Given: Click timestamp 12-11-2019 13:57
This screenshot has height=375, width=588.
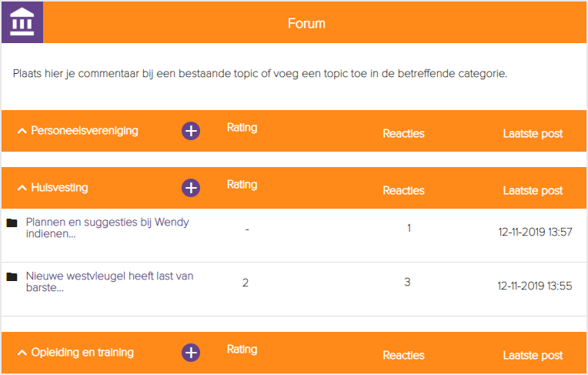Looking at the screenshot, I should point(535,232).
